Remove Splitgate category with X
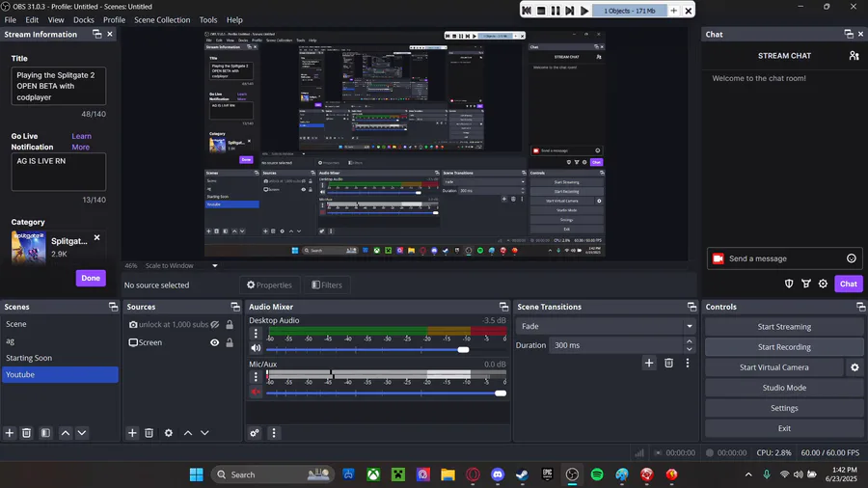Screen dimensions: 868x488 [x=96, y=237]
